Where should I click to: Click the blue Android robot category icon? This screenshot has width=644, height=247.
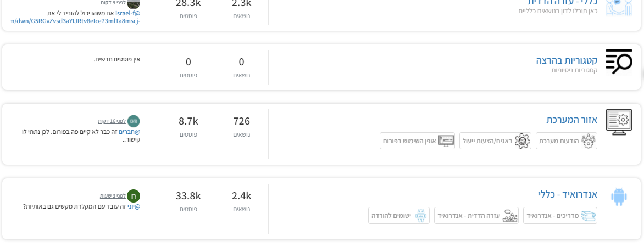pyautogui.click(x=619, y=197)
